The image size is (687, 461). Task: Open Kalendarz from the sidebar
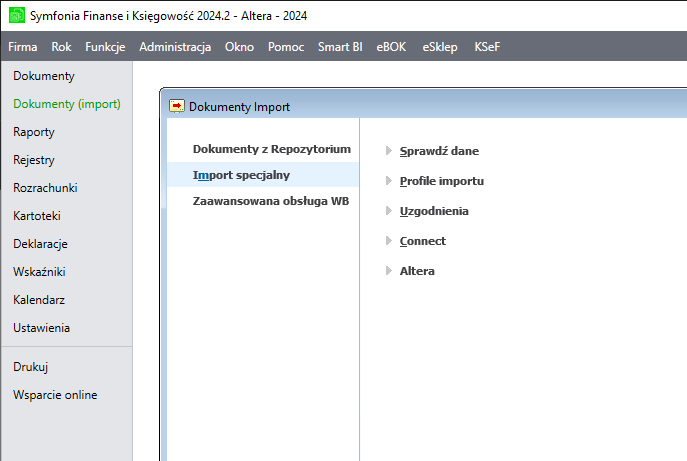[39, 300]
